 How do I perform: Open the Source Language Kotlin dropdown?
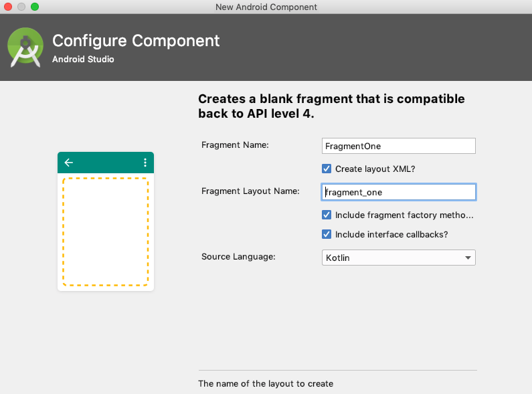coord(399,258)
